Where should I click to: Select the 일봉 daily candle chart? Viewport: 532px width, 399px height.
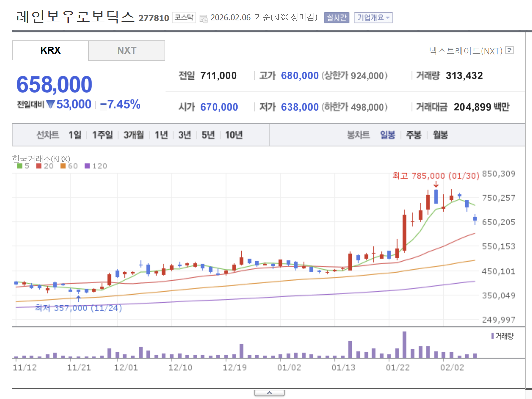tap(387, 135)
